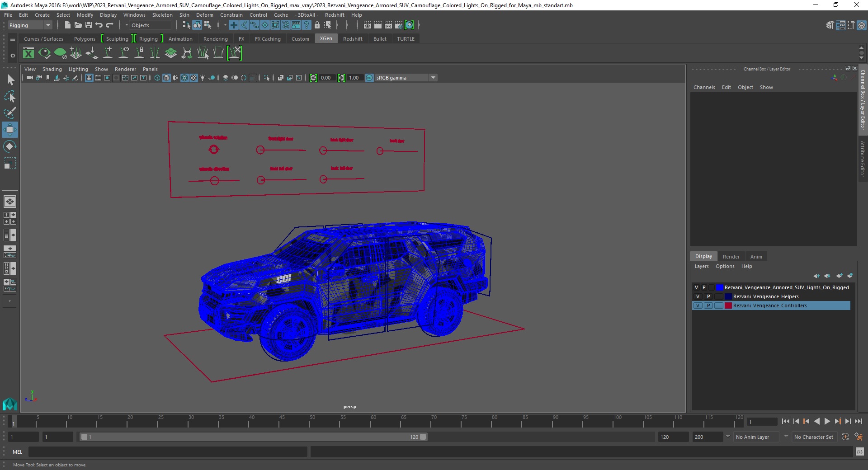This screenshot has height=470, width=868.
Task: Click the New Scene icon
Action: [67, 25]
